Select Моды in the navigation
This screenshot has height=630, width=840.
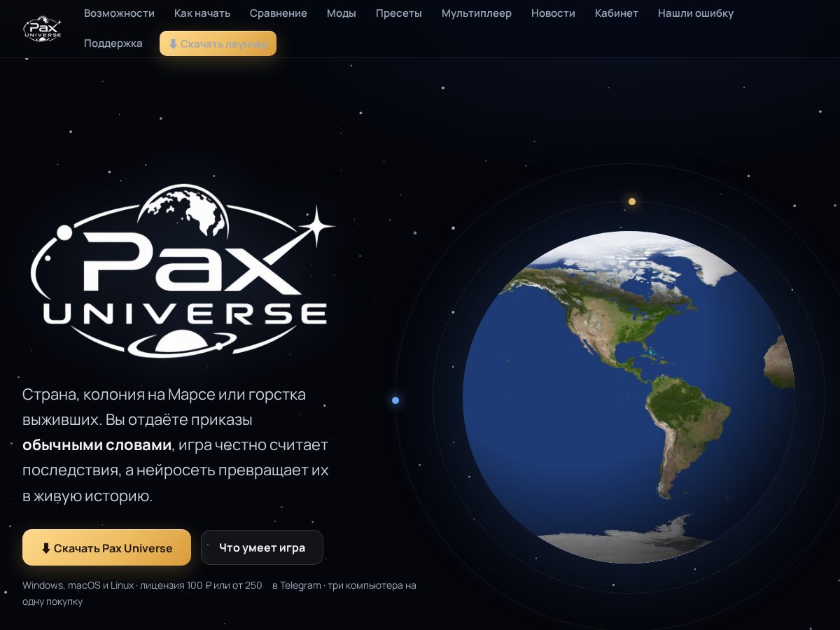click(x=342, y=13)
